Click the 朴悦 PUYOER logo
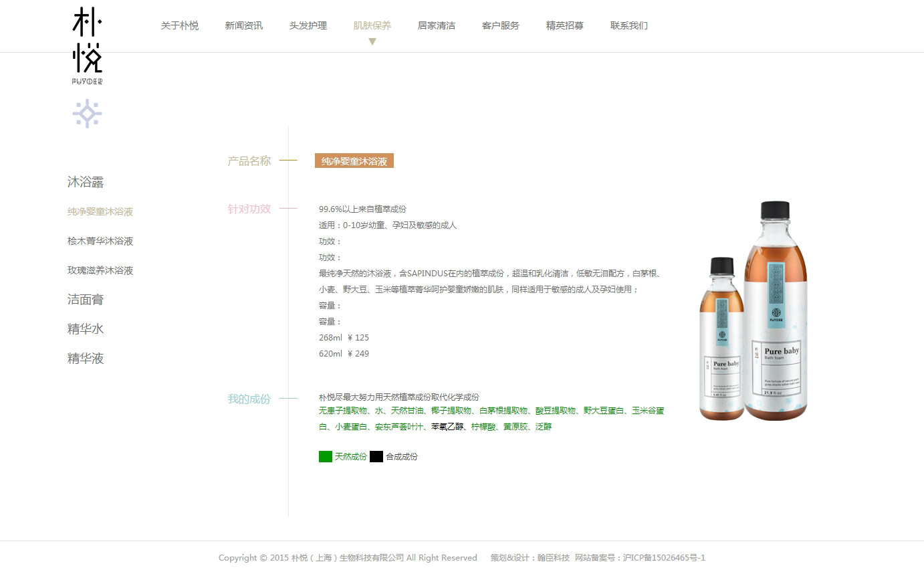Screen dimensions: 924x584 87,45
